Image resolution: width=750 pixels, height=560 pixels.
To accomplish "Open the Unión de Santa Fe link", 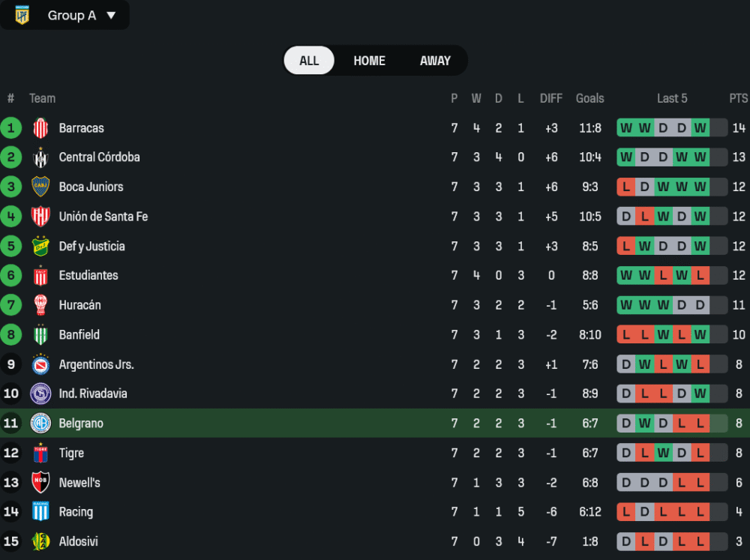I will pos(103,217).
